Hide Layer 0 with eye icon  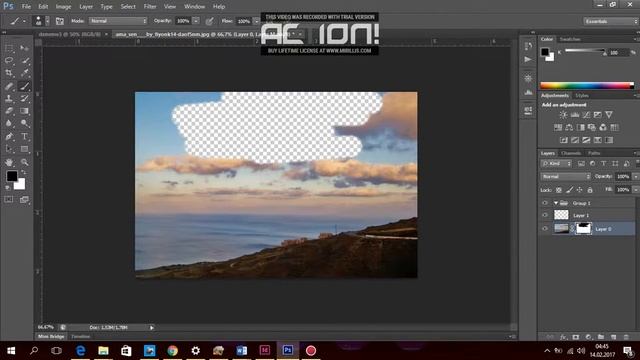pos(545,229)
